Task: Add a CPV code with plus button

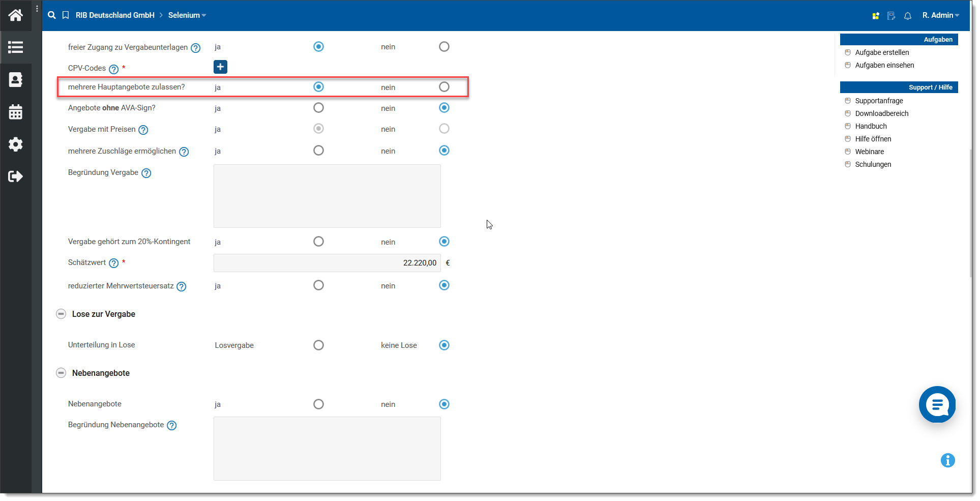Action: point(220,67)
